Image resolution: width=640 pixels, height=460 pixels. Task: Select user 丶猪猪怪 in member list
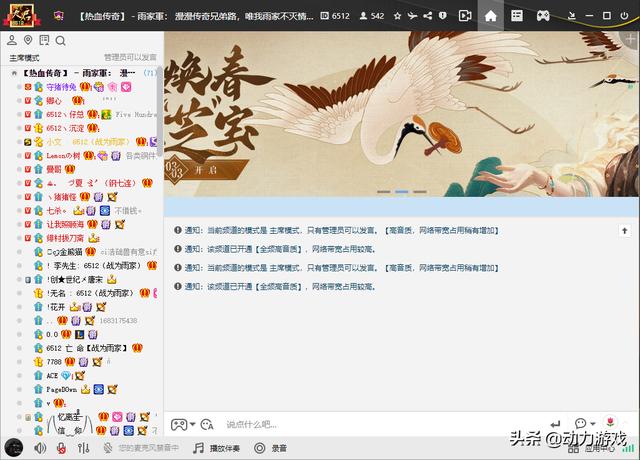pyautogui.click(x=61, y=197)
